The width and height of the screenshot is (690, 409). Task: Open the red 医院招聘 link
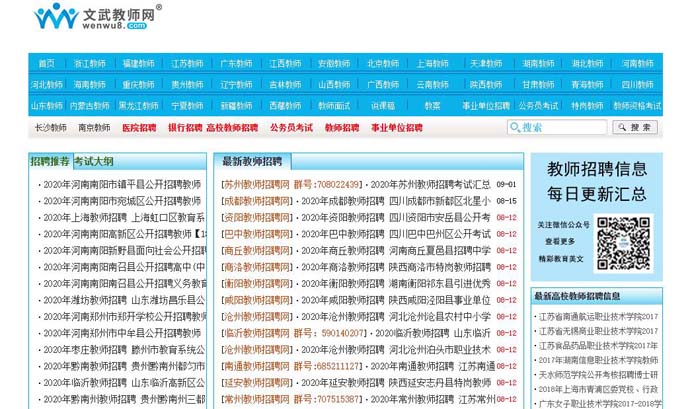click(x=139, y=128)
